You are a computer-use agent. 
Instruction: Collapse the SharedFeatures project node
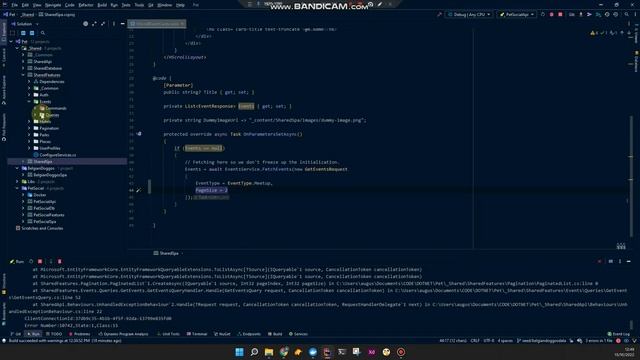click(x=23, y=75)
